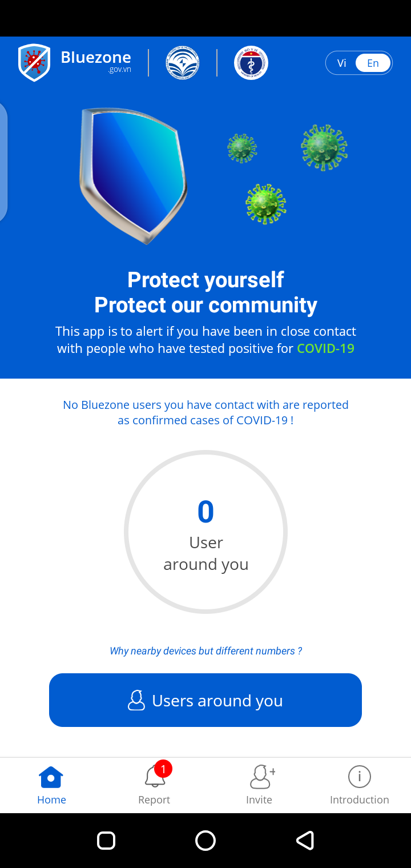The image size is (411, 868).
Task: Tap the green COVID-19 highlighted text
Action: click(325, 348)
